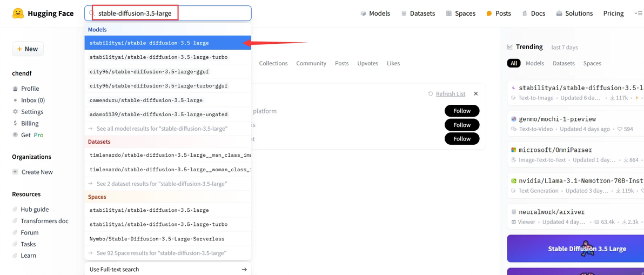This screenshot has width=644, height=275.
Task: Go to Spaces in top navigation
Action: [460, 14]
